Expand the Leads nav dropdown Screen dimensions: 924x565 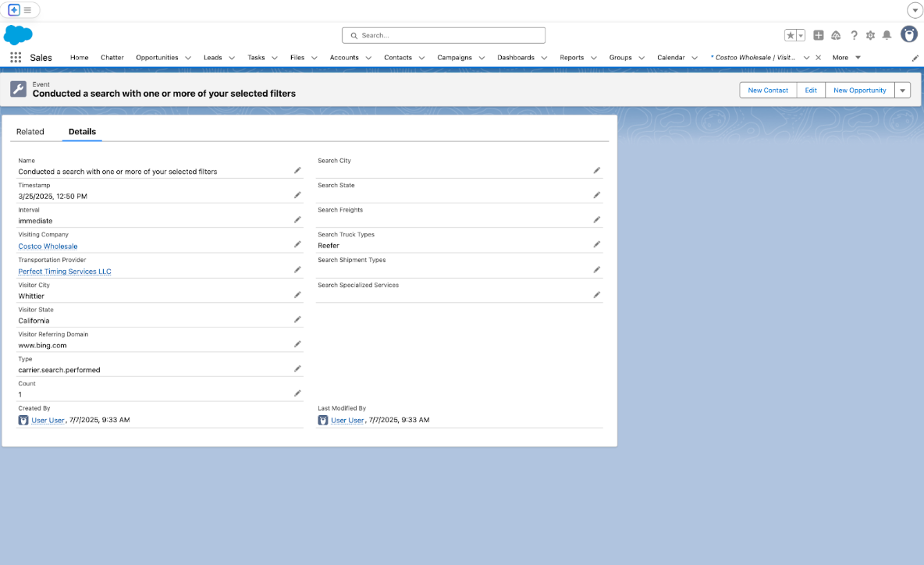click(x=232, y=58)
